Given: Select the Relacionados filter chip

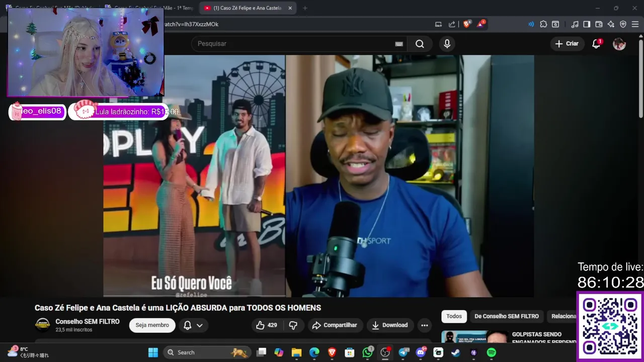Looking at the screenshot, I should click(x=562, y=316).
